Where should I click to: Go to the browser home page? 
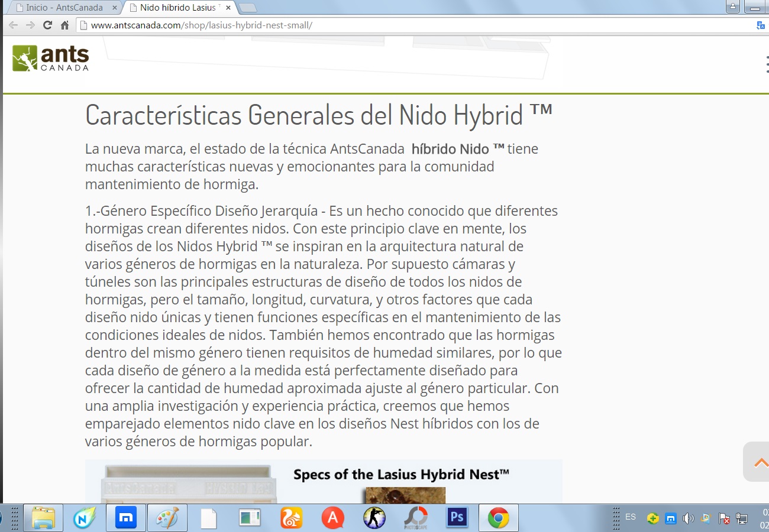pyautogui.click(x=65, y=25)
